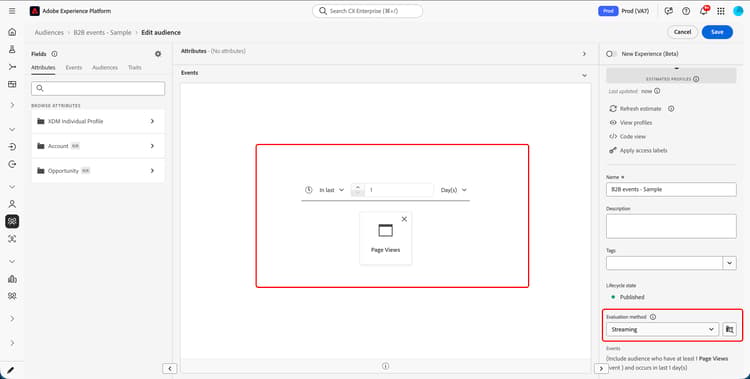Click the info icon below the canvas
The image size is (750, 379).
point(386,366)
